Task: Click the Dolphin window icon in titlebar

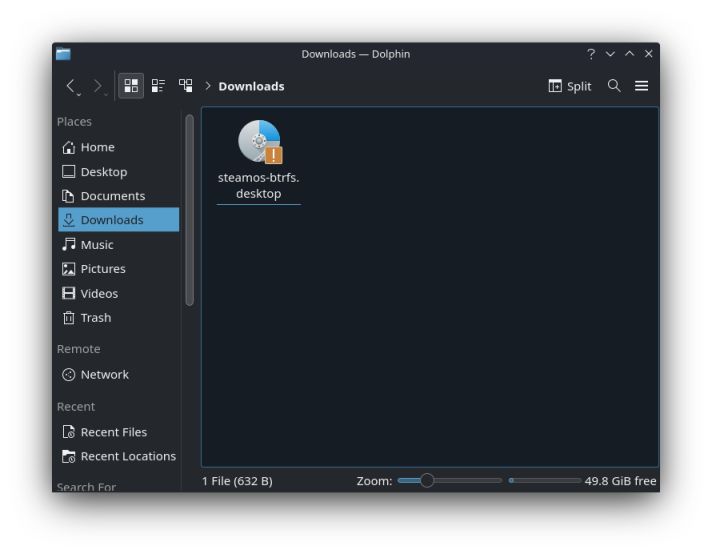Action: point(63,54)
